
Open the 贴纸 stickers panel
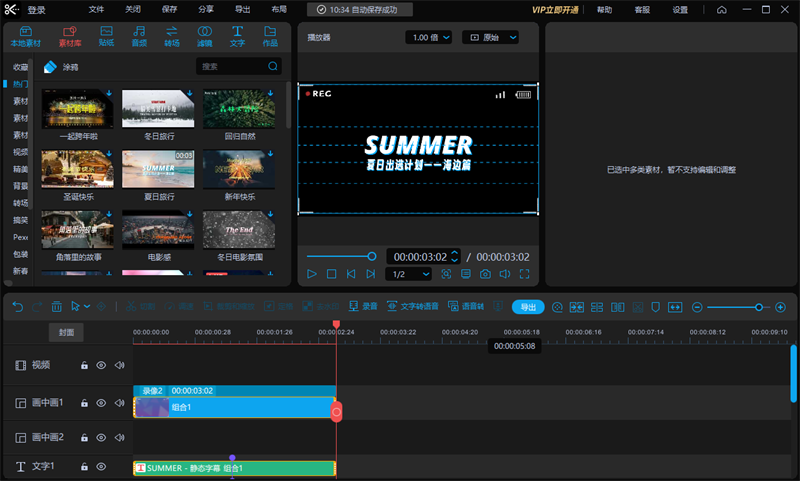pyautogui.click(x=106, y=37)
